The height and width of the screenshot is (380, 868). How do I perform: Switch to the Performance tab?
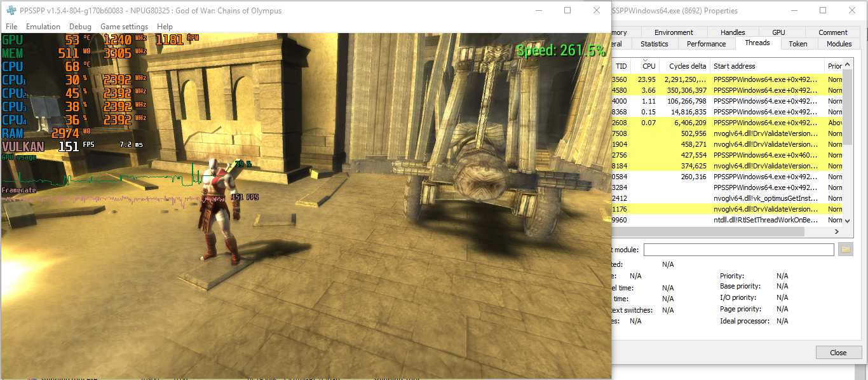[x=706, y=44]
